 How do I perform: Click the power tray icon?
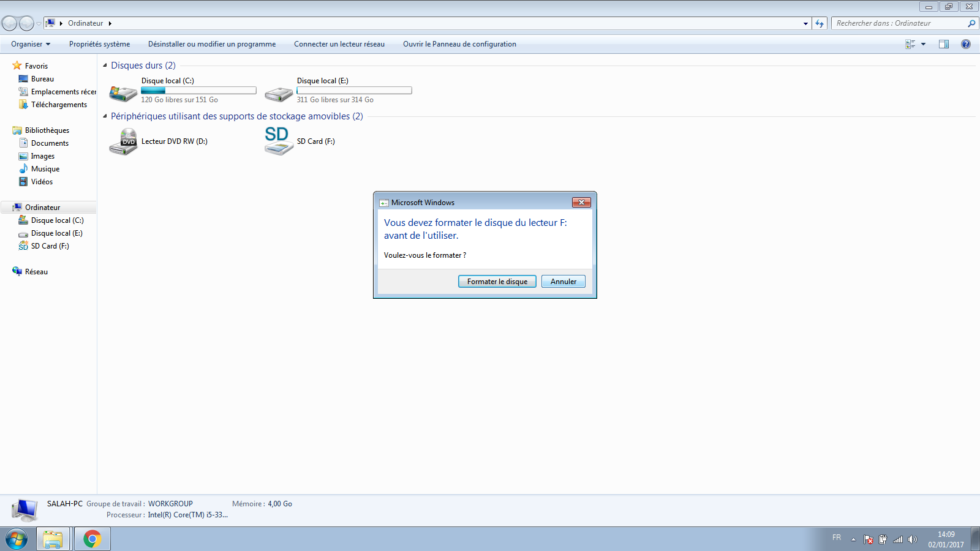coord(883,539)
